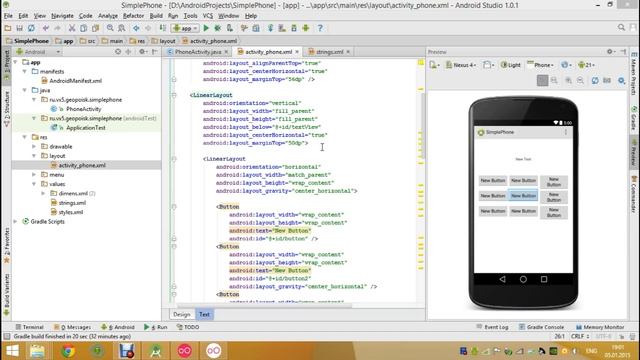
Task: Click the Windows Start button
Action: coord(12,351)
